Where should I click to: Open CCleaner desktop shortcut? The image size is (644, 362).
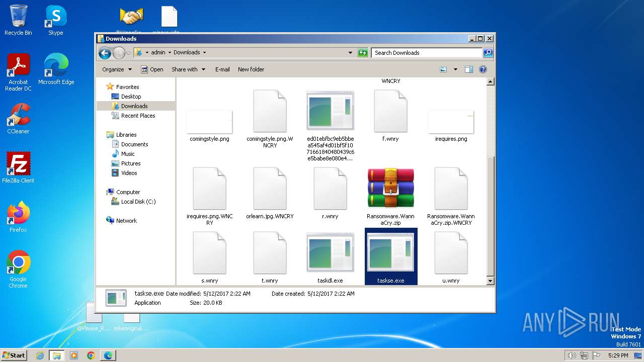pos(18,119)
